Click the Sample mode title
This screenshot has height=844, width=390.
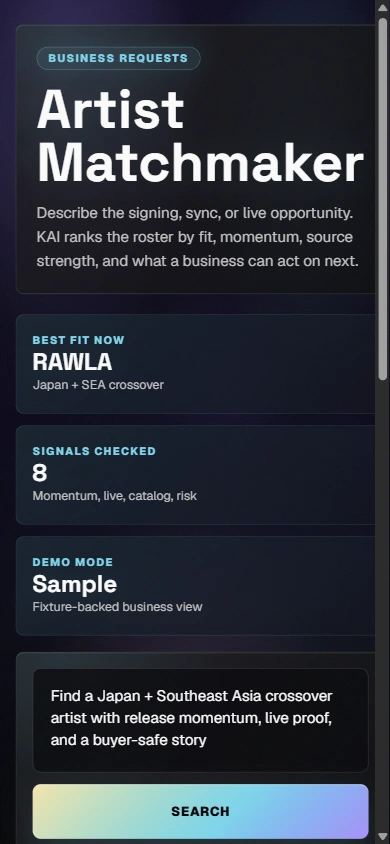coord(74,584)
